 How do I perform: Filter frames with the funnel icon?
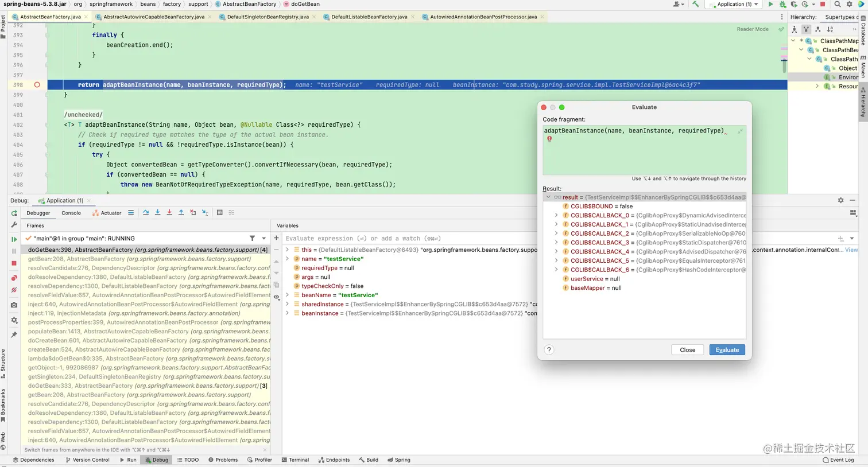coord(252,238)
